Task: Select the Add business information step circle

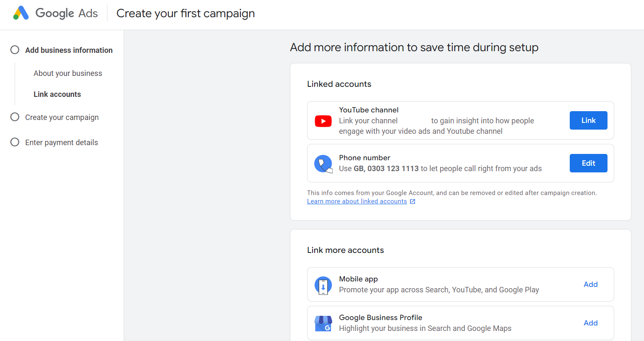Action: (x=15, y=50)
